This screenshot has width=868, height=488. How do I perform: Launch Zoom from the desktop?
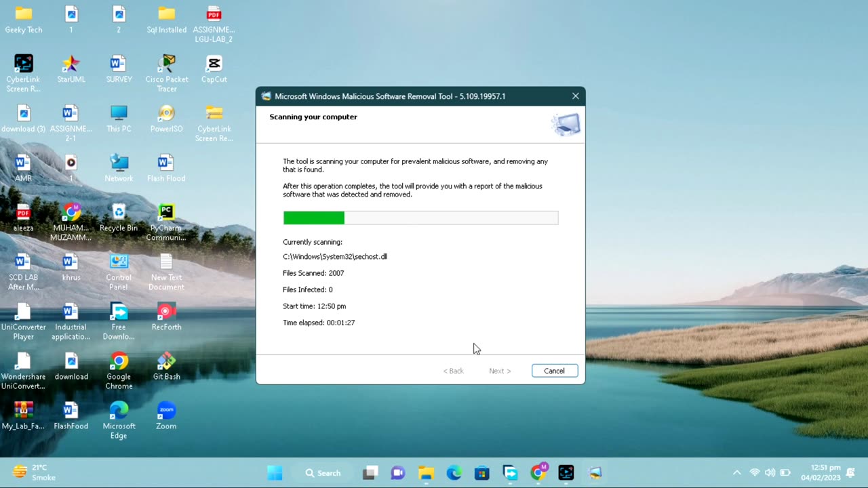[166, 416]
